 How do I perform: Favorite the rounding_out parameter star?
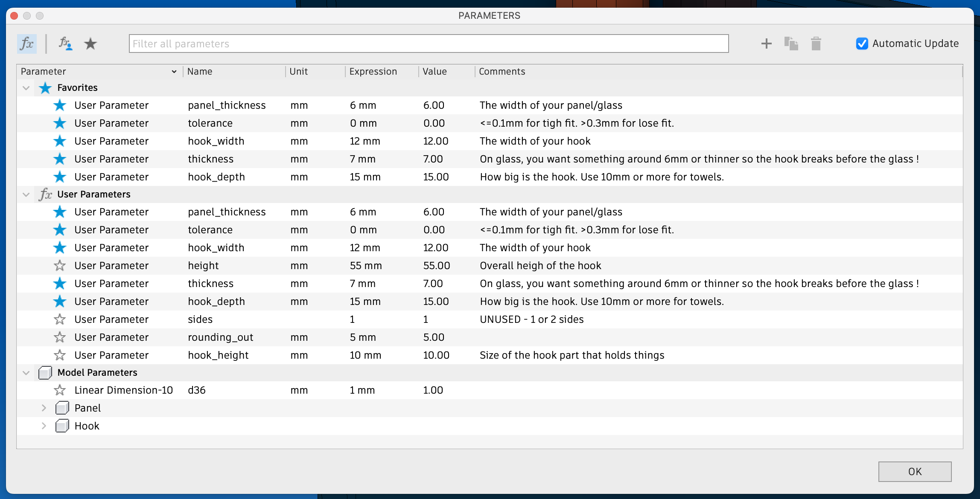coord(60,337)
